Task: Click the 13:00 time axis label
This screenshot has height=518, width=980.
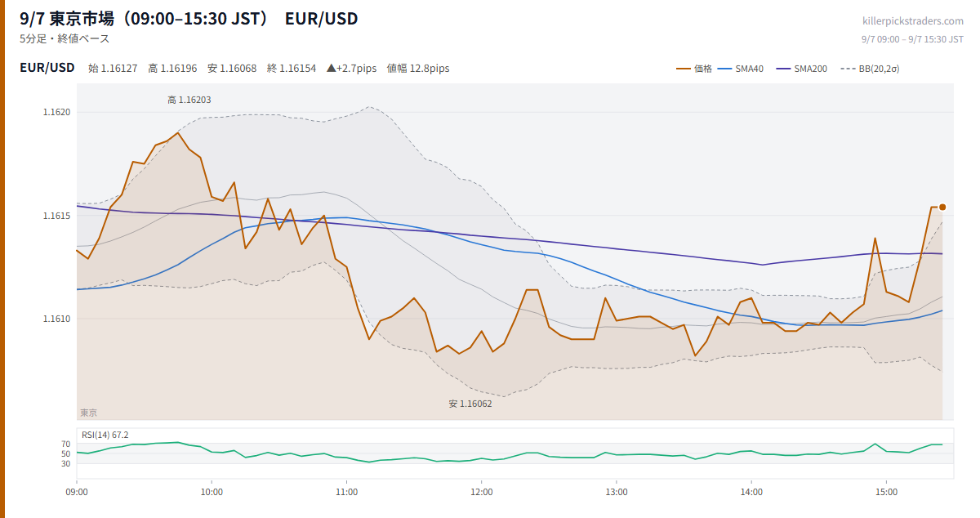Action: point(617,492)
